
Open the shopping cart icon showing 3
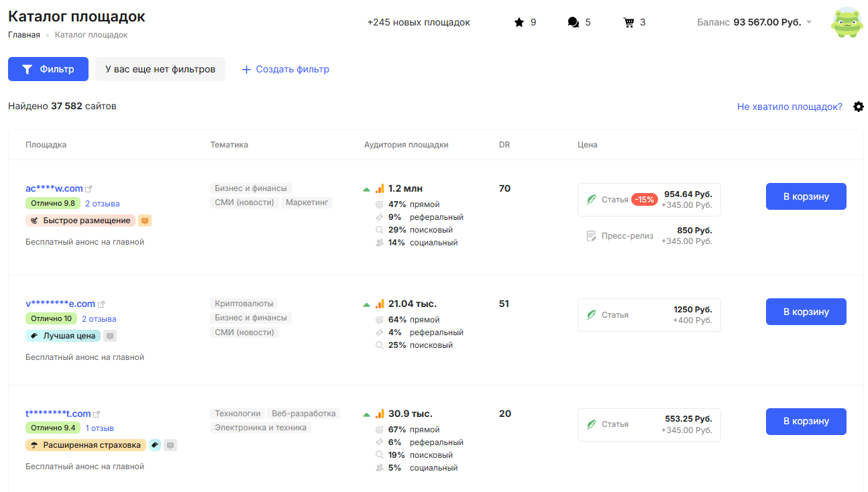(629, 22)
